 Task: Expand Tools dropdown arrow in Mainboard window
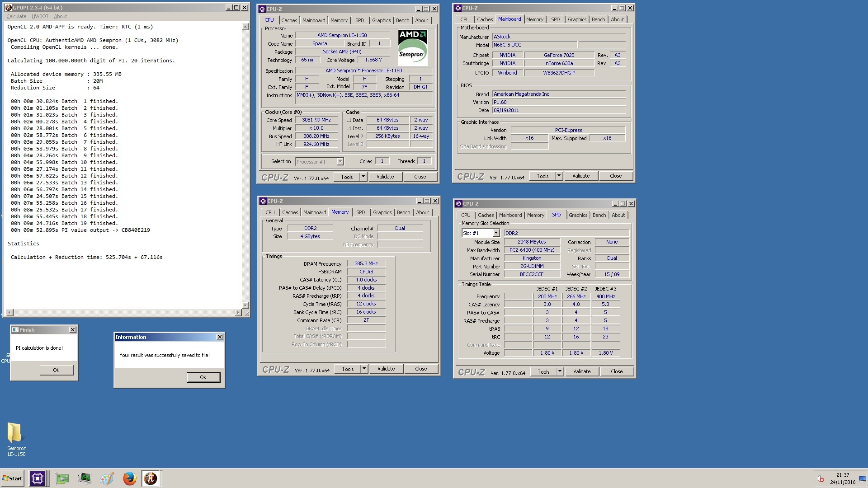(559, 176)
